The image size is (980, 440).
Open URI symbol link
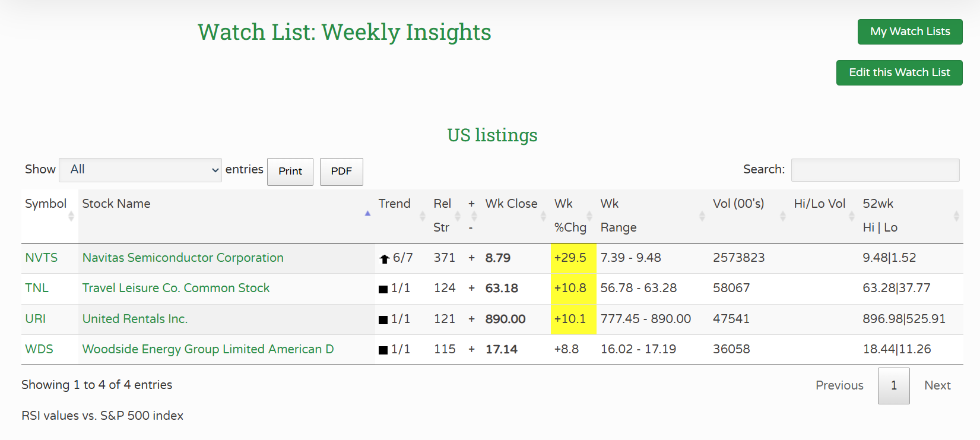tap(36, 319)
